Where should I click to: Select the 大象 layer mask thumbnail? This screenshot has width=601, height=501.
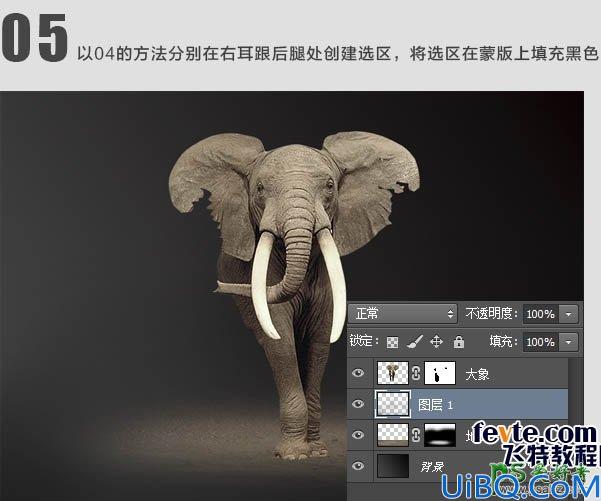click(x=440, y=373)
